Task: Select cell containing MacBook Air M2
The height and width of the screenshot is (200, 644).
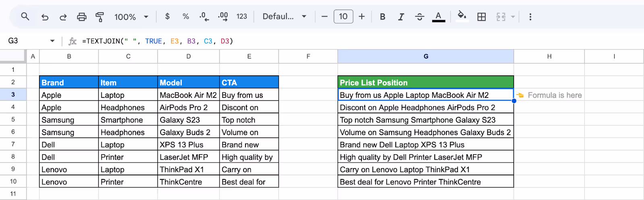Action: 188,95
